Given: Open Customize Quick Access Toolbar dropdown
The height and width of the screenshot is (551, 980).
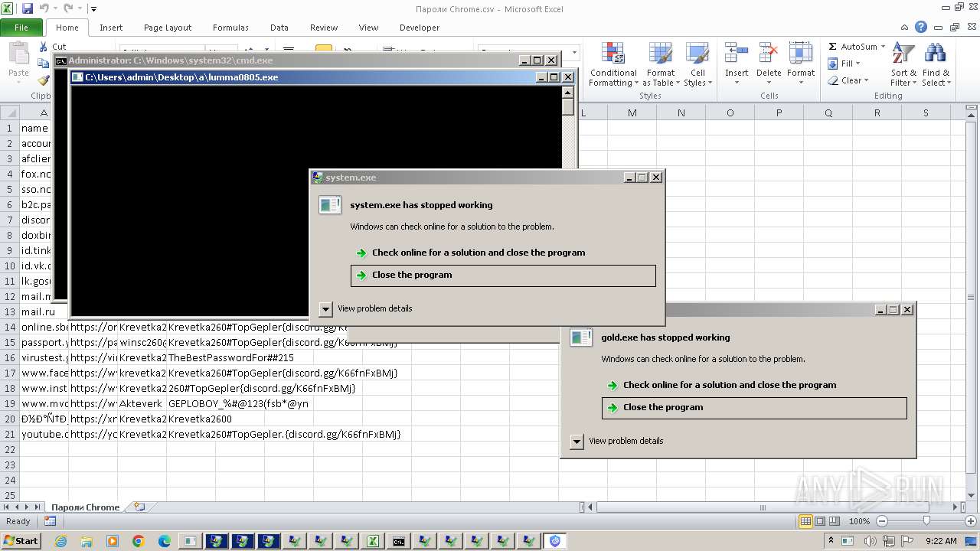Looking at the screenshot, I should click(93, 9).
